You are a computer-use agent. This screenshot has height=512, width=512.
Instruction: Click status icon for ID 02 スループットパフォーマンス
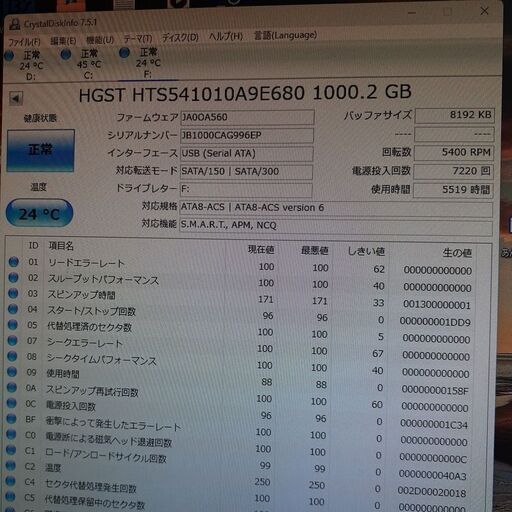point(13,278)
